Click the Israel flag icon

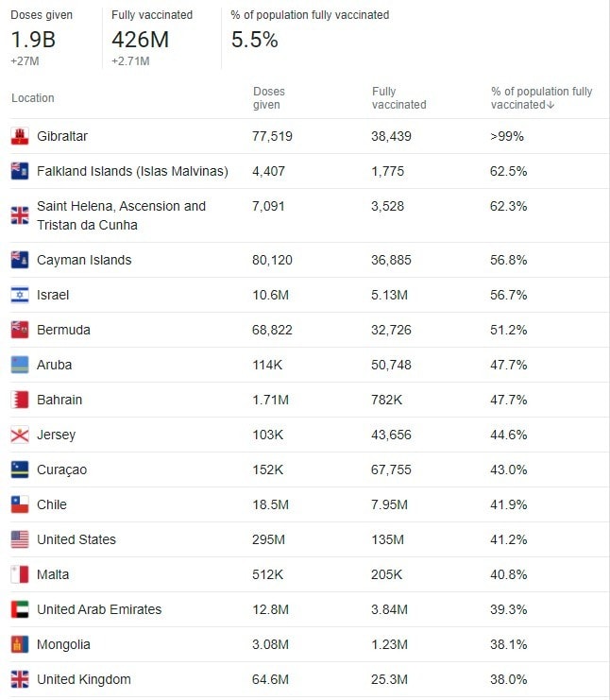pyautogui.click(x=20, y=295)
